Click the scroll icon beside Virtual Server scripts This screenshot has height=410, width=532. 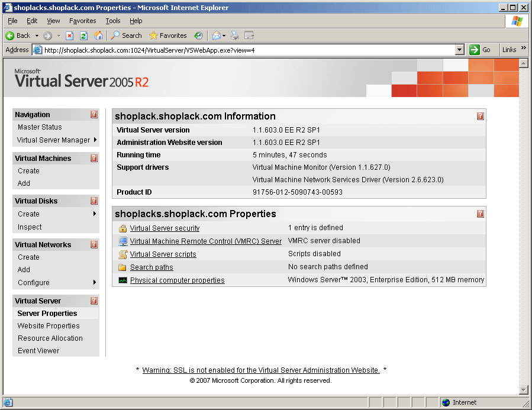(x=122, y=254)
